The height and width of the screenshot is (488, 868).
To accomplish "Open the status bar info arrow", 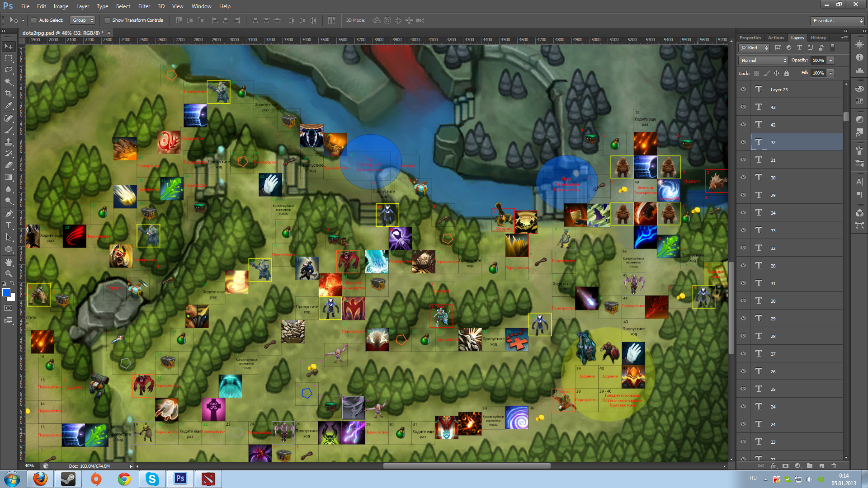I will click(x=131, y=466).
